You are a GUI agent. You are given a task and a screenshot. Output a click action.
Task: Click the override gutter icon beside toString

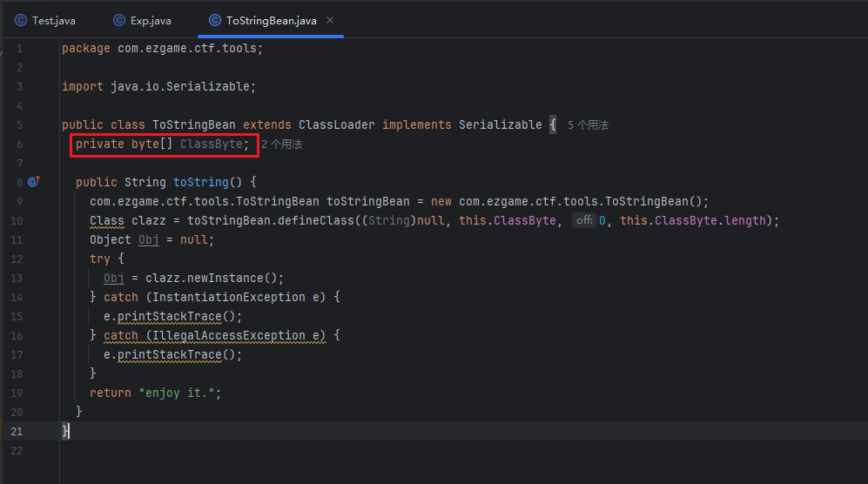coord(33,182)
